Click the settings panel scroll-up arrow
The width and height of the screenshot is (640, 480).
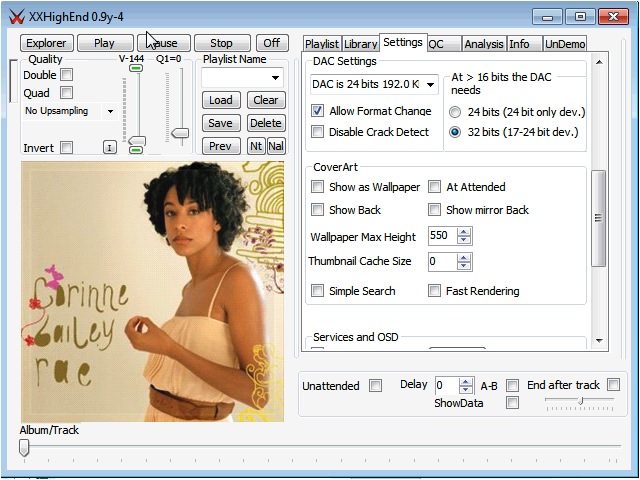pos(599,62)
